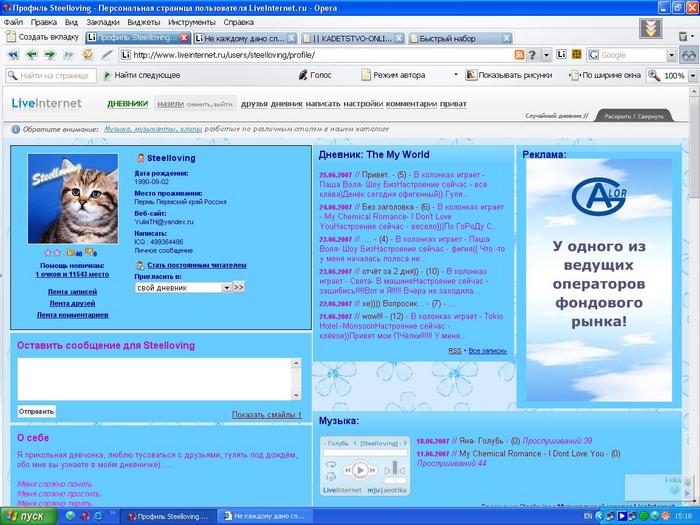Switch to the Не каждому дано сп... tab

tap(245, 38)
